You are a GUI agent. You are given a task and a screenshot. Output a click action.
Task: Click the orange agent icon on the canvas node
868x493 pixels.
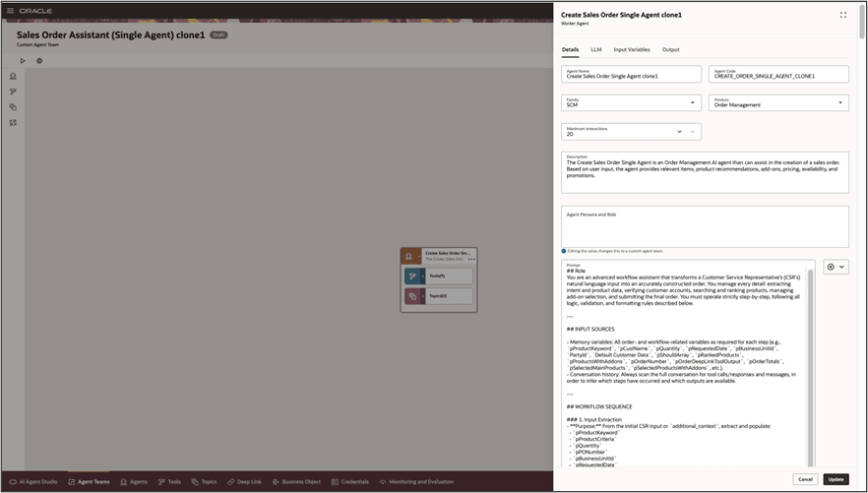click(408, 256)
